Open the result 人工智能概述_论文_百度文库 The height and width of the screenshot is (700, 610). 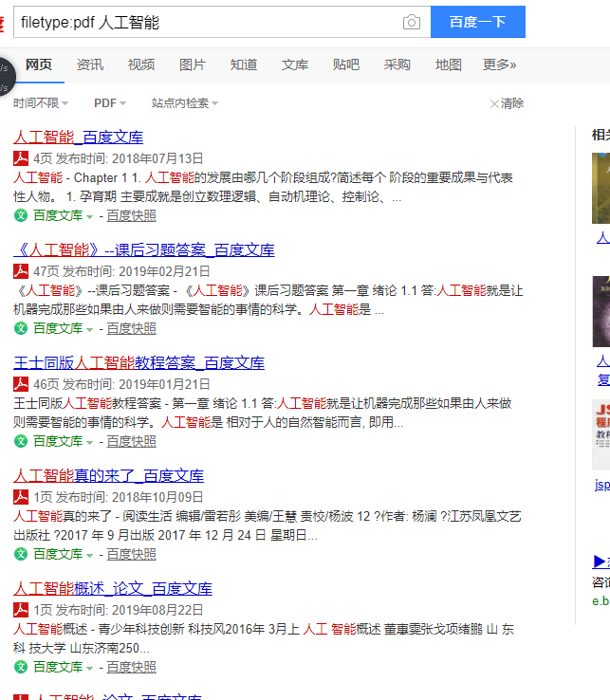(113, 589)
